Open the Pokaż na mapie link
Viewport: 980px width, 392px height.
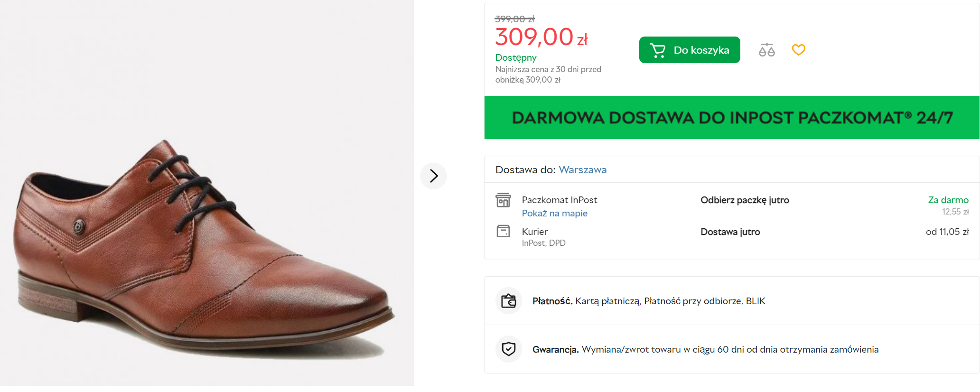[x=554, y=214]
